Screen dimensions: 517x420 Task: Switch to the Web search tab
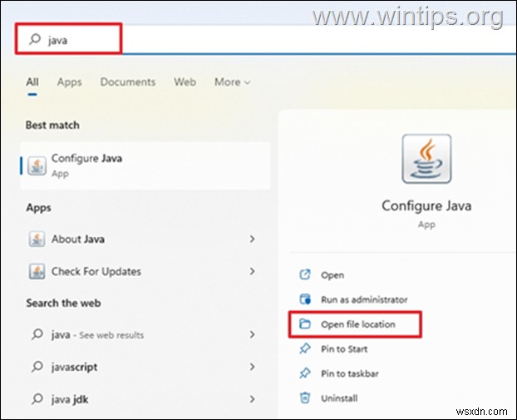pyautogui.click(x=185, y=82)
